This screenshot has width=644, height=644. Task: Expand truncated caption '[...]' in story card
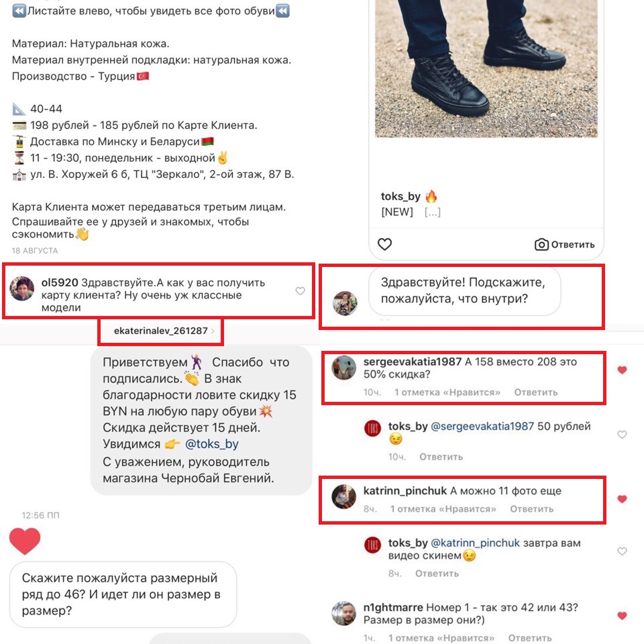click(x=433, y=213)
